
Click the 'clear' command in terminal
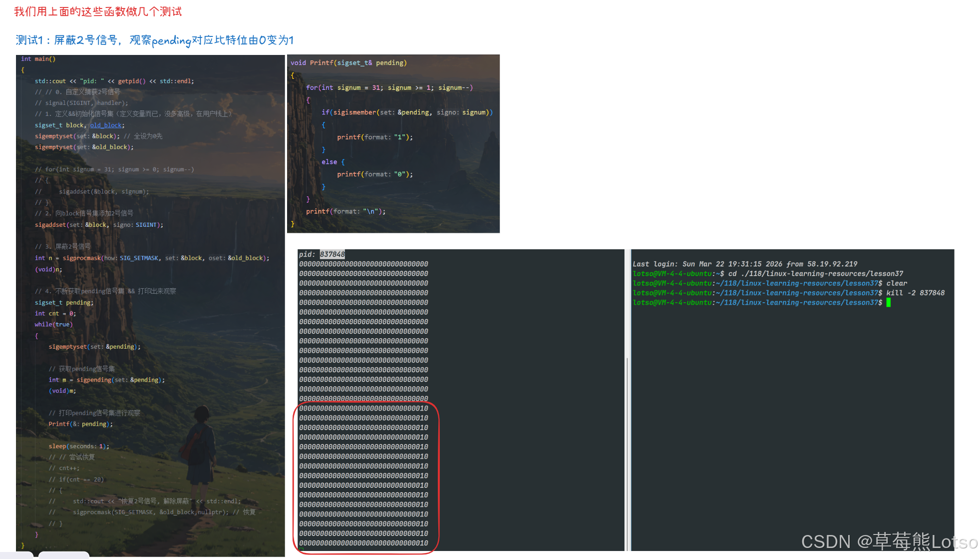click(x=897, y=283)
